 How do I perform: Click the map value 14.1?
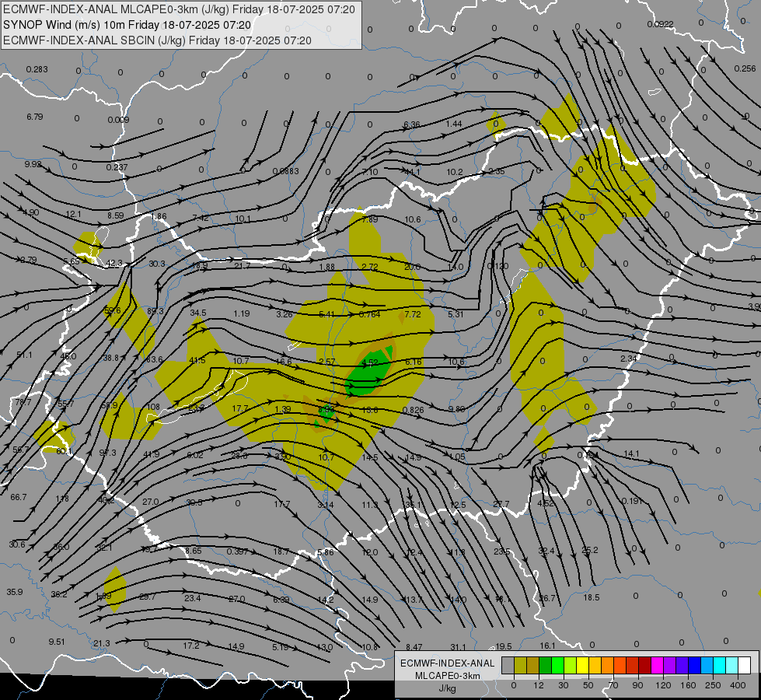(x=631, y=453)
